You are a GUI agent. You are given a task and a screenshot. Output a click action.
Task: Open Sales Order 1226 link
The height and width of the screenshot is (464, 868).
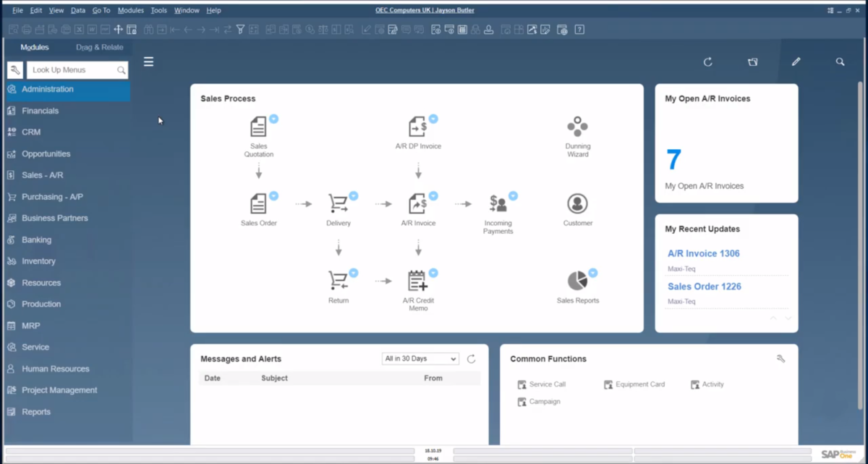705,287
